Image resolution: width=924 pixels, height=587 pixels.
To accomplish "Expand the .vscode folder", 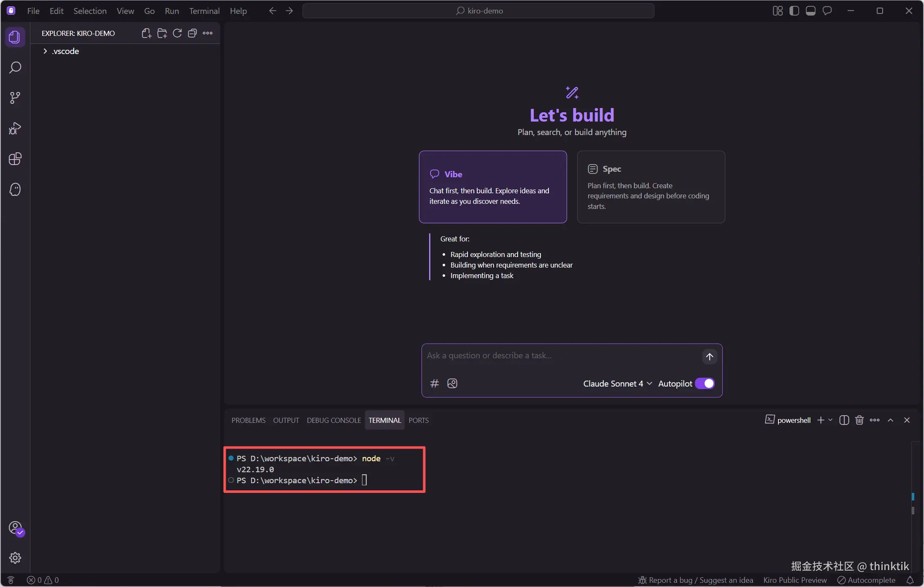I will click(65, 51).
